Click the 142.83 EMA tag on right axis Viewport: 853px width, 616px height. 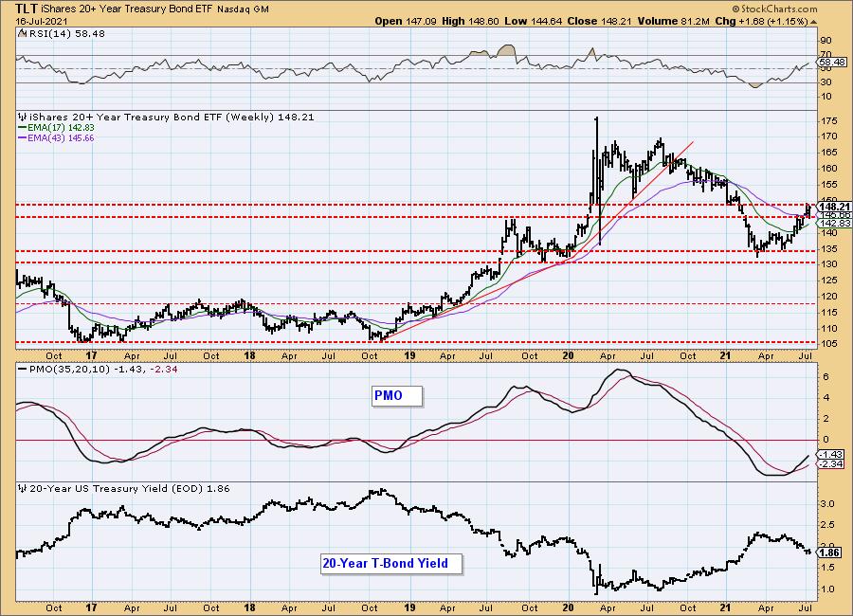click(834, 224)
